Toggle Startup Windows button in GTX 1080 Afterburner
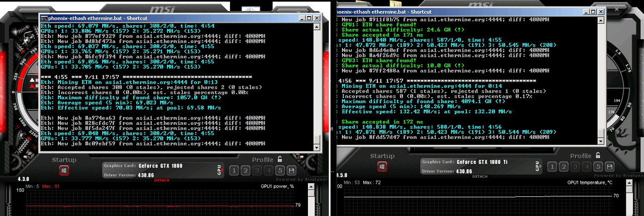Image resolution: width=644 pixels, height=216 pixels. point(64,171)
